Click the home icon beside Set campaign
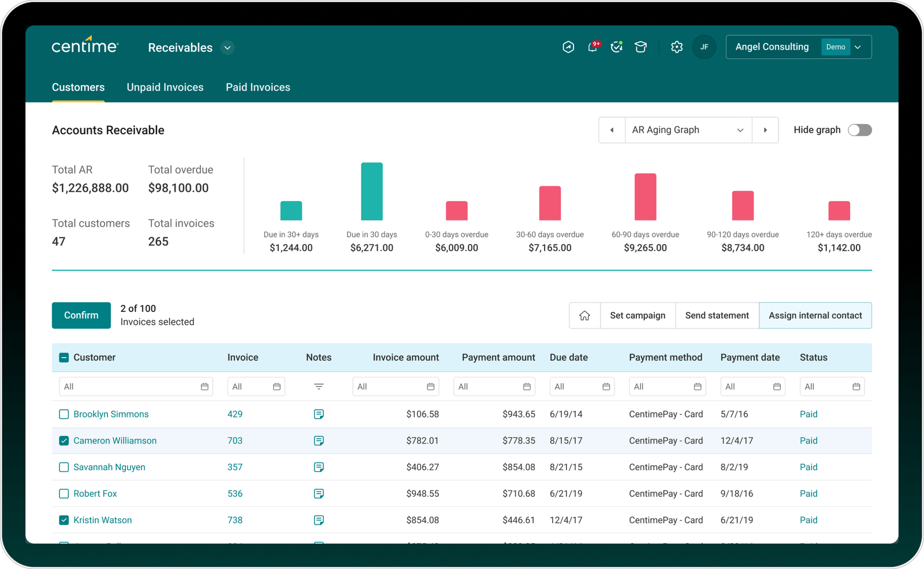This screenshot has width=924, height=569. tap(584, 315)
